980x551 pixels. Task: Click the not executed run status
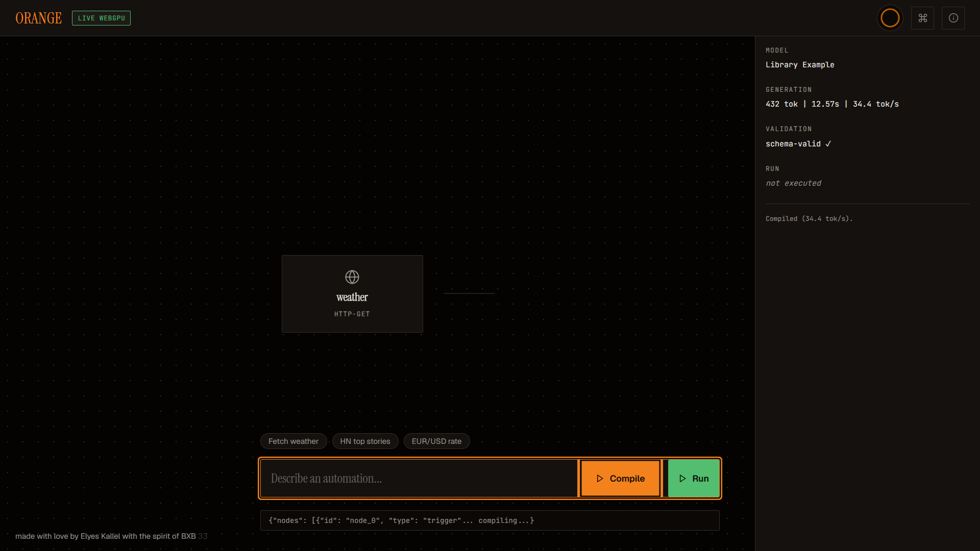793,183
